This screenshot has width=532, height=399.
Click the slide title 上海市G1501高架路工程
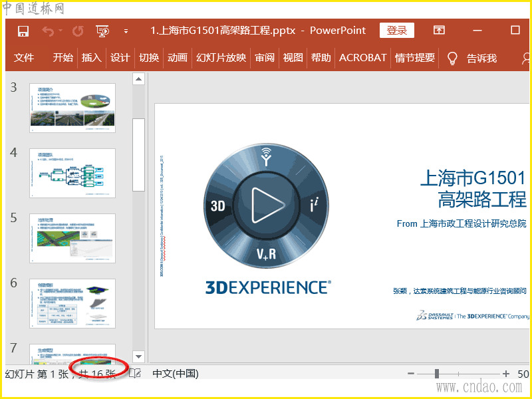click(473, 188)
